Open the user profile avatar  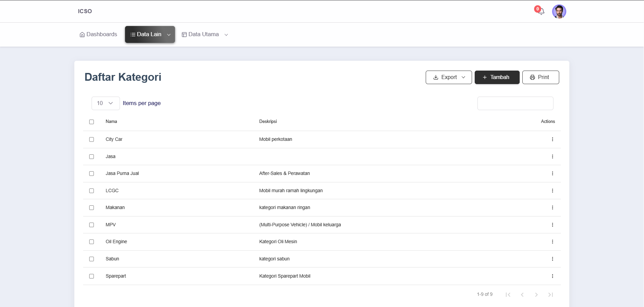(x=559, y=11)
